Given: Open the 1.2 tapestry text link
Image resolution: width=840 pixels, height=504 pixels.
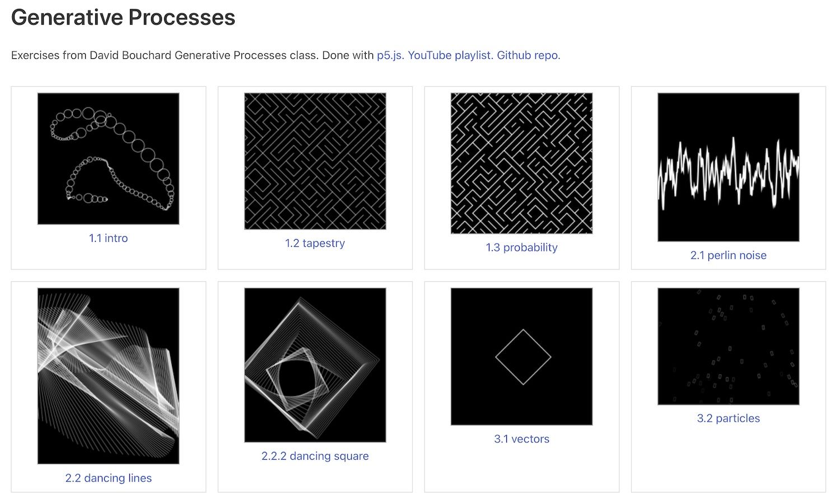Looking at the screenshot, I should tap(315, 243).
